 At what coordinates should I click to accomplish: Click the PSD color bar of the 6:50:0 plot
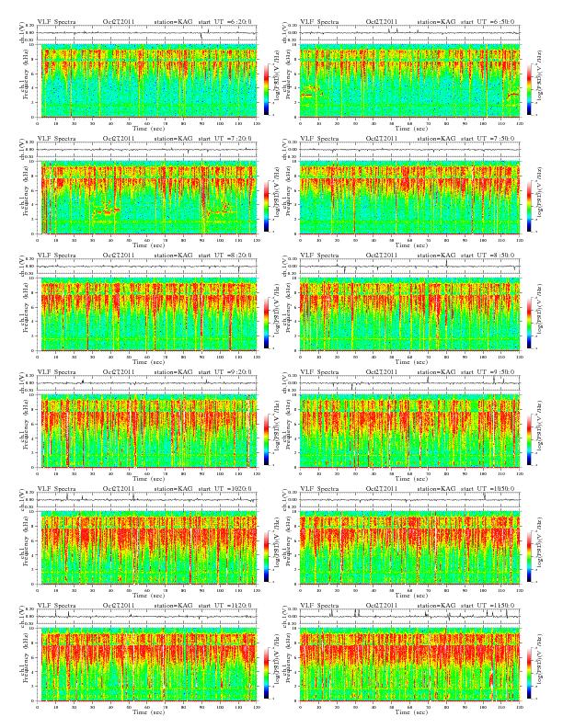click(530, 88)
